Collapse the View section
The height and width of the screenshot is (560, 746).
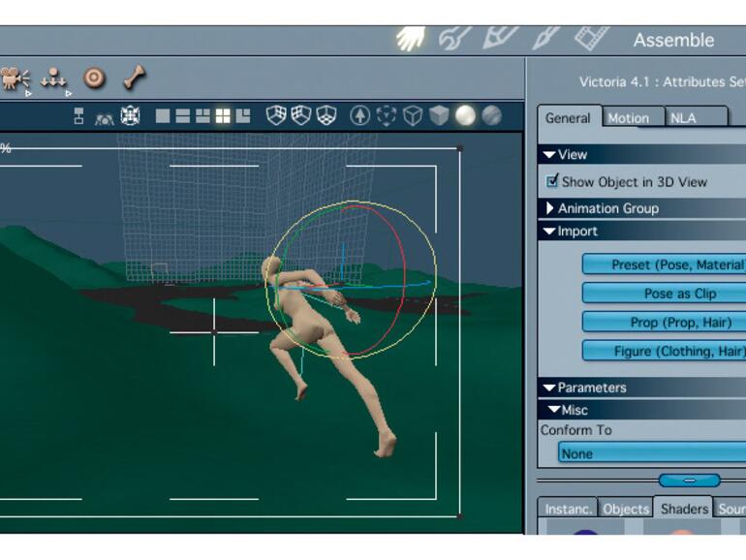[x=549, y=155]
